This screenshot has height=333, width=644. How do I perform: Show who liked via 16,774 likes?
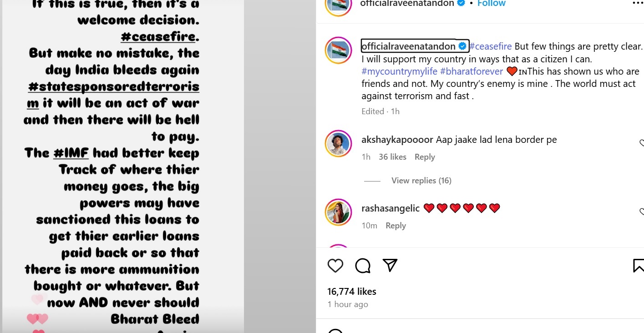tap(352, 292)
